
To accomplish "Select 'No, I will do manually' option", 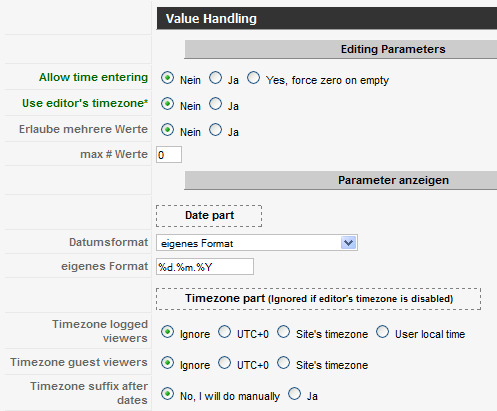I will [x=167, y=394].
